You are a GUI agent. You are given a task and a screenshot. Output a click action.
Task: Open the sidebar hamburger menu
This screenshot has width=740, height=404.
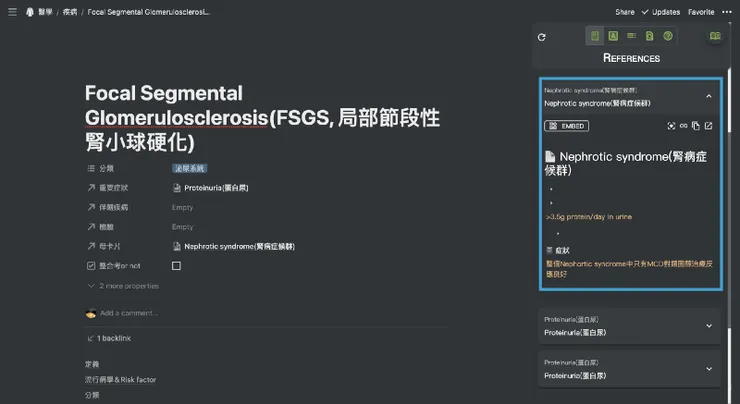click(12, 12)
